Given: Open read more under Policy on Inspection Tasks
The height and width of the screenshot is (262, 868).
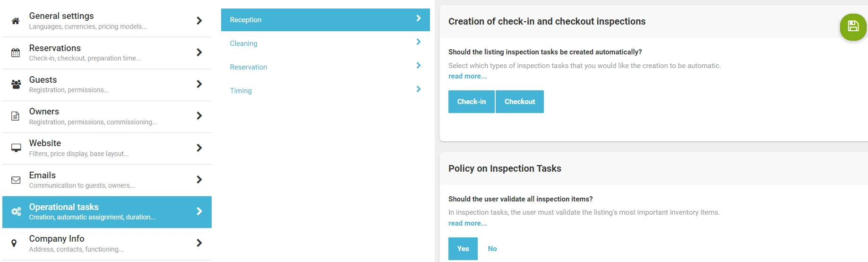Looking at the screenshot, I should point(467,223).
